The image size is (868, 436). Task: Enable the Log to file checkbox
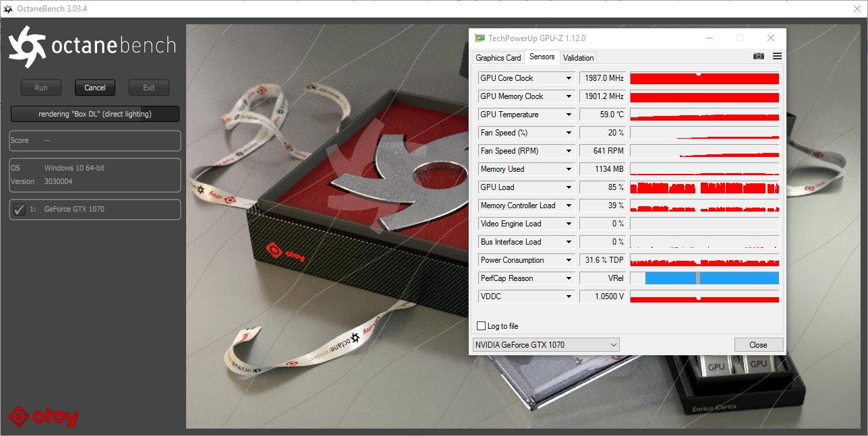(481, 326)
